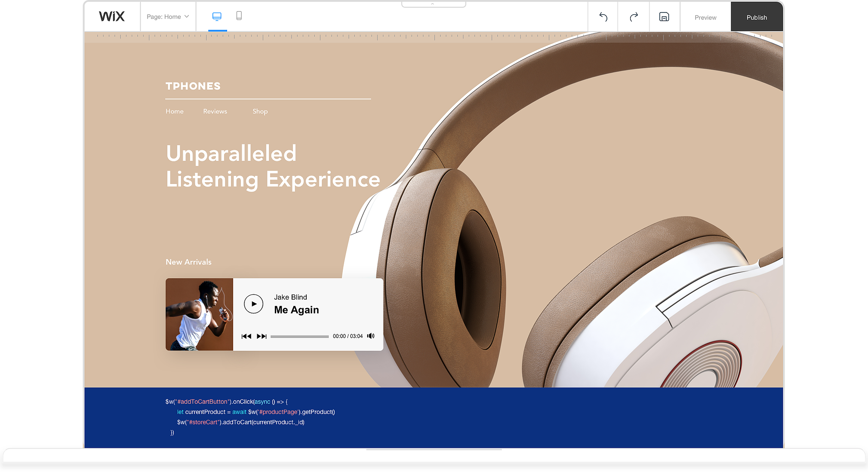Viewport: 868px width, 472px height.
Task: Click the play button on music player
Action: click(253, 303)
